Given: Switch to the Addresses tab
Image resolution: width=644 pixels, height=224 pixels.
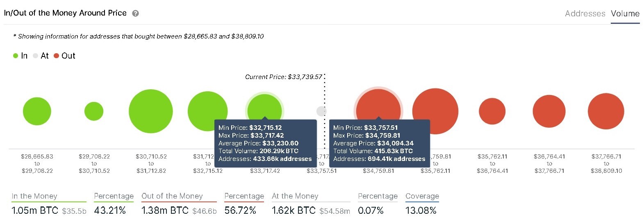Looking at the screenshot, I should pos(585,14).
